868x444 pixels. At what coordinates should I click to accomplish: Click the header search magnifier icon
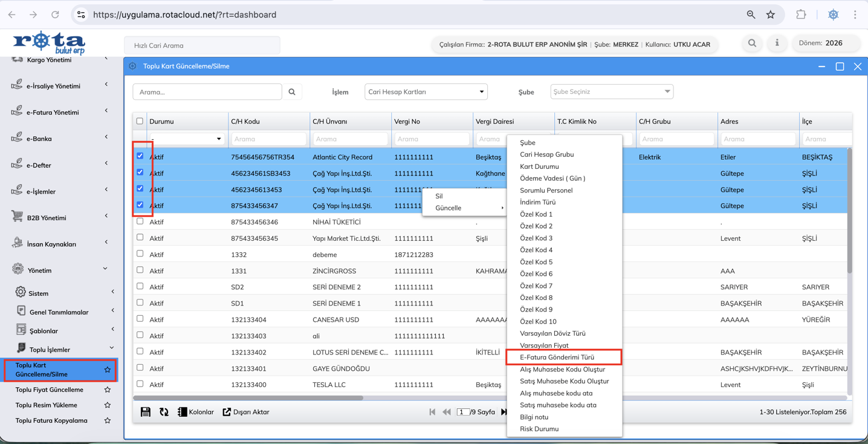click(752, 44)
